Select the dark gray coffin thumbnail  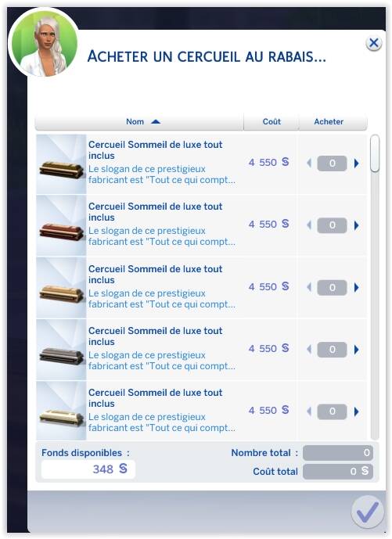[x=61, y=350]
